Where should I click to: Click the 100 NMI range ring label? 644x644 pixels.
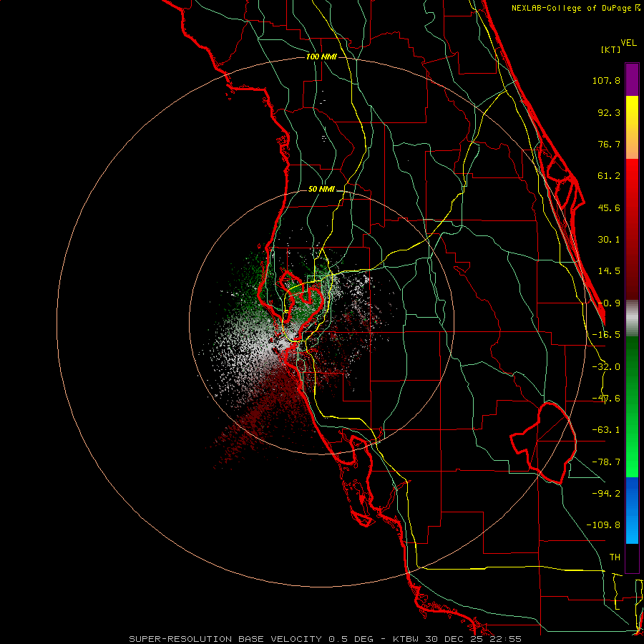point(321,57)
